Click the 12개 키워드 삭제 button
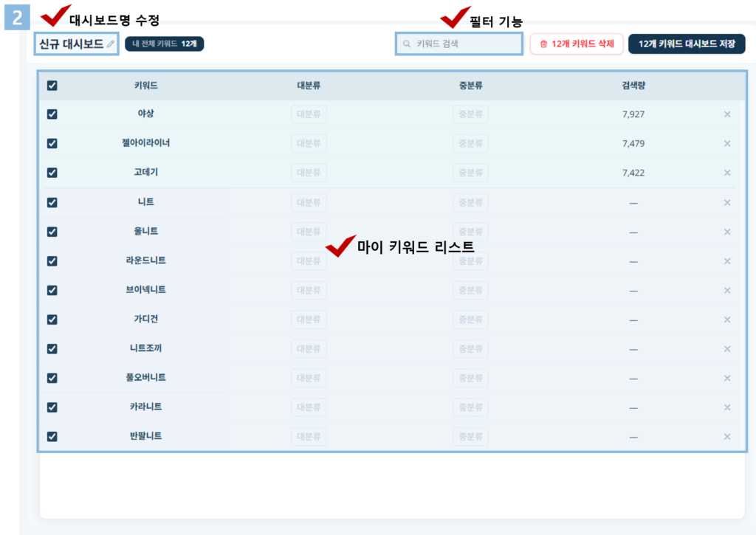The image size is (756, 535). [x=577, y=44]
